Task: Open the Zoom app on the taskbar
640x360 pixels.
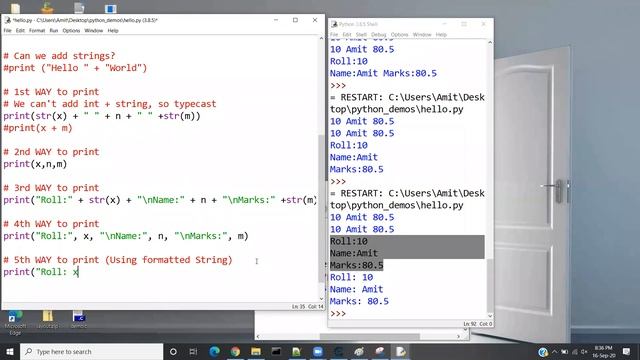Action: [x=318, y=351]
